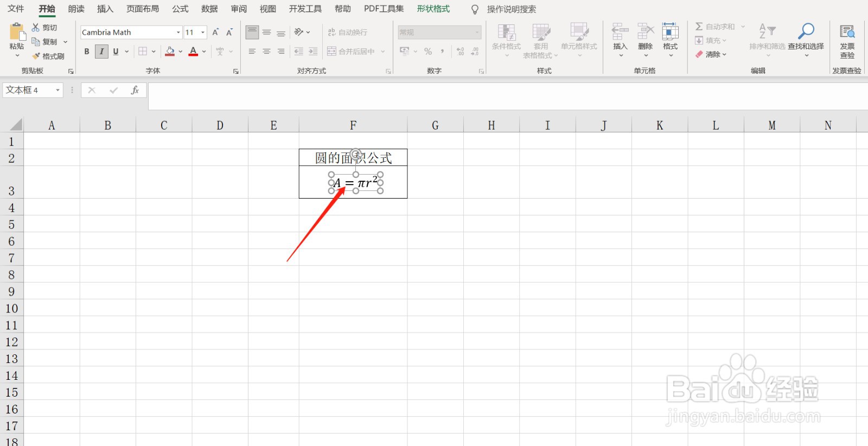Image resolution: width=868 pixels, height=446 pixels.
Task: Click the rotate handle of the equation box
Action: click(356, 154)
